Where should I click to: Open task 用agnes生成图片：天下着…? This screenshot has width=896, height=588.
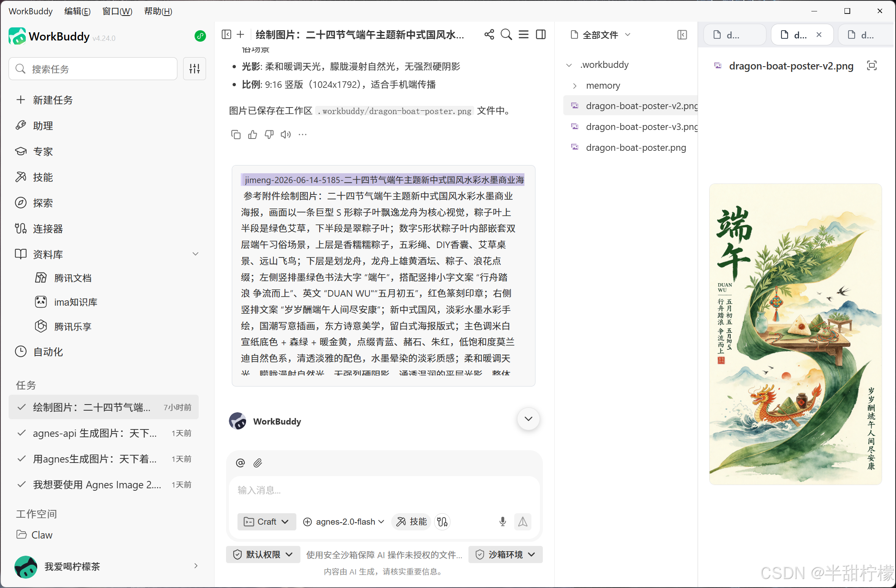click(103, 459)
